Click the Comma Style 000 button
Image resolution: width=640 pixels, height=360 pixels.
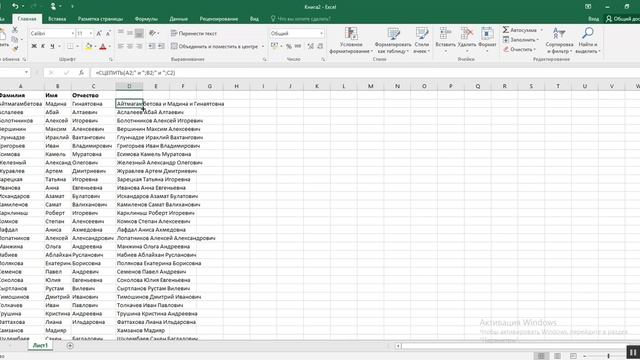point(298,47)
